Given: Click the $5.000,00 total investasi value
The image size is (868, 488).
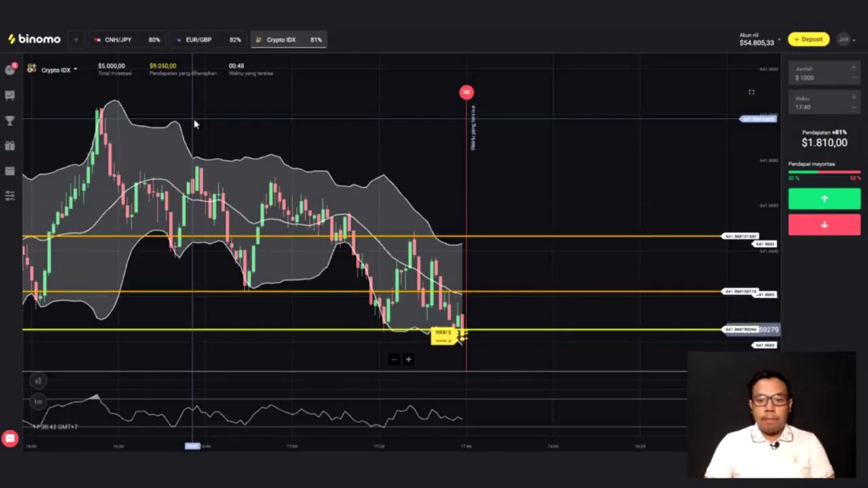Looking at the screenshot, I should pyautogui.click(x=111, y=66).
